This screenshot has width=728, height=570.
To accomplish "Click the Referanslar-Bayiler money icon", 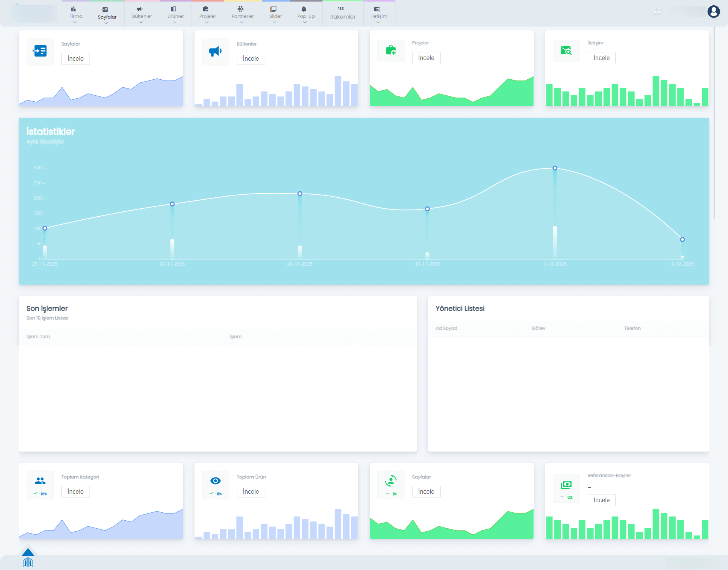I will pyautogui.click(x=566, y=485).
